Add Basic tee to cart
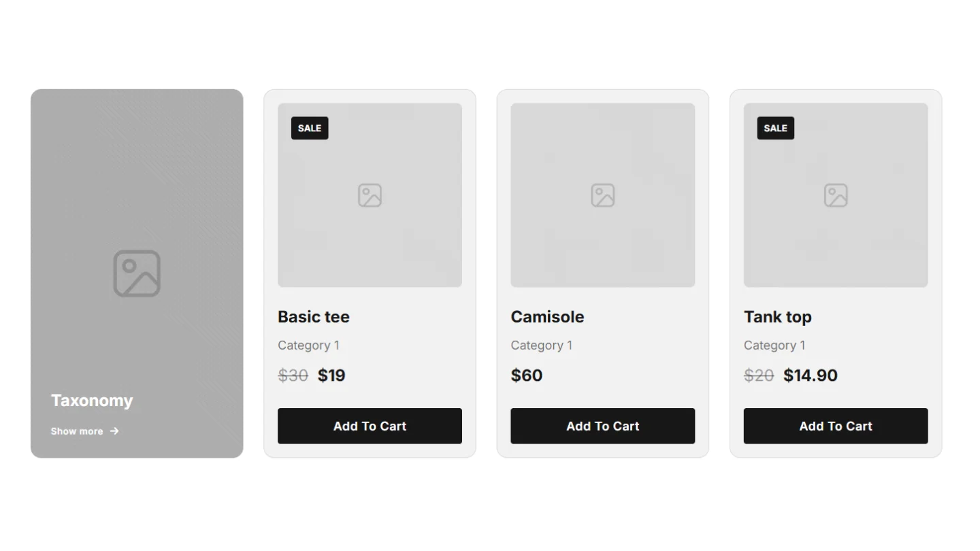This screenshot has width=980, height=551. coord(370,426)
